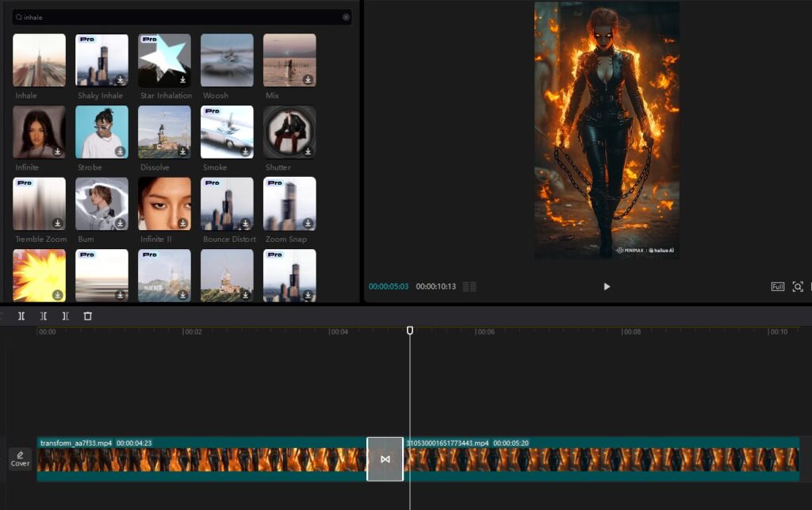Click the preview video frame
812x510 pixels.
[607, 131]
